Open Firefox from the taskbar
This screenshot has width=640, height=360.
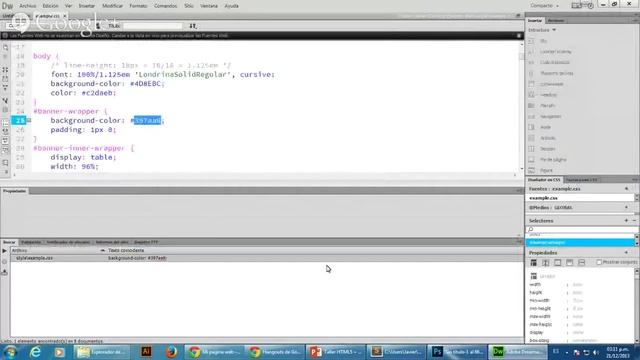[x=171, y=352]
